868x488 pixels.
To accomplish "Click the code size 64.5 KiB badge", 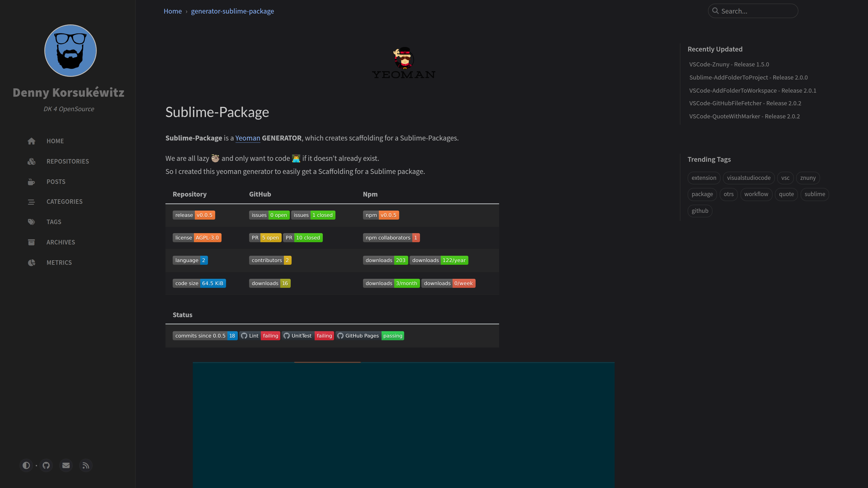I will pyautogui.click(x=199, y=284).
